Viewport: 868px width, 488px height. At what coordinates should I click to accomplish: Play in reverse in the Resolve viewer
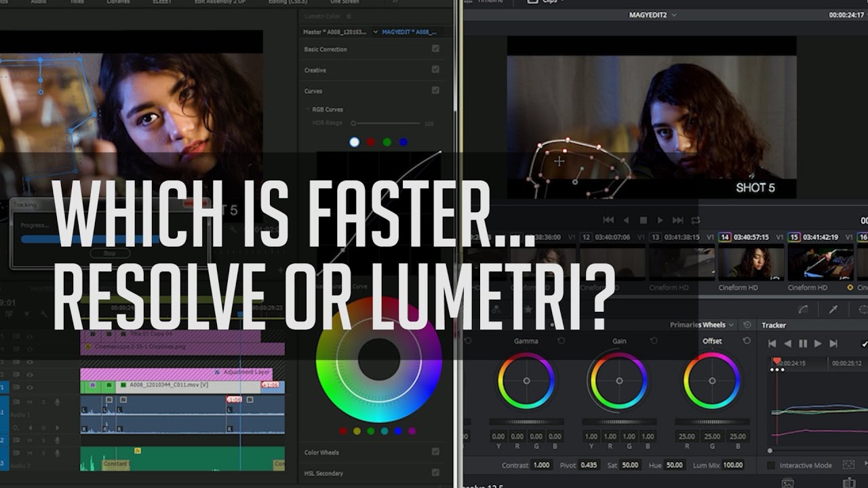626,220
